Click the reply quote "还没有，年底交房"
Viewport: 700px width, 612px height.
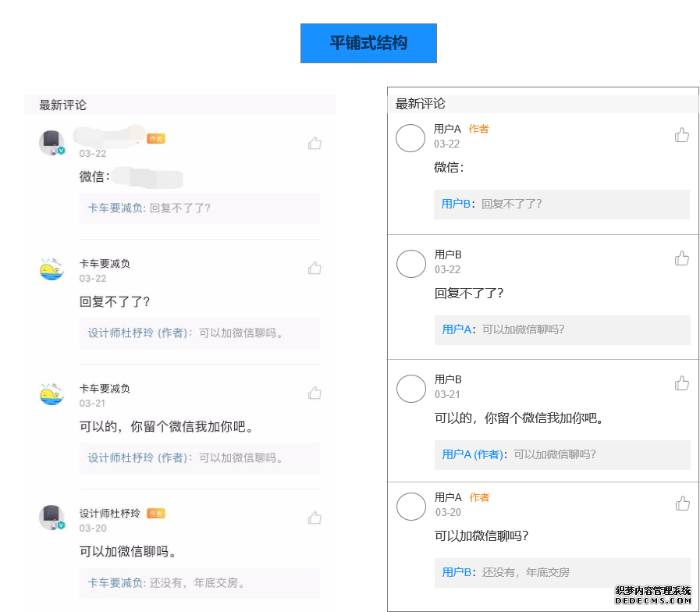coord(524,572)
